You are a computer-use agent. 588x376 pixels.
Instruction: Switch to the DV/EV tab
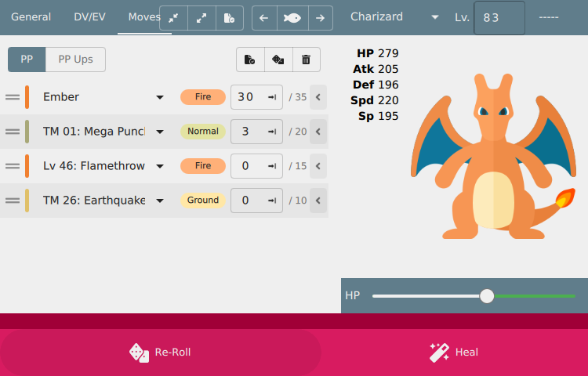(x=89, y=17)
